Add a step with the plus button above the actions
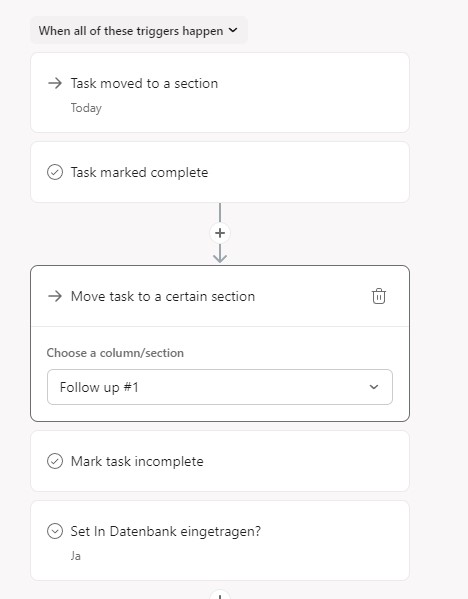468x599 pixels. (x=220, y=233)
